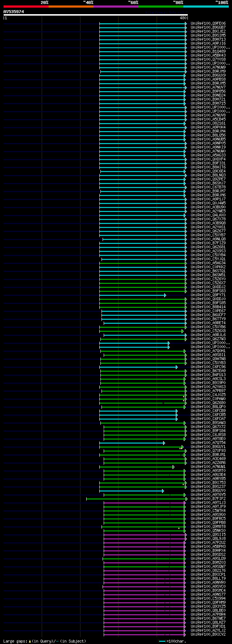The height and width of the screenshot is (644, 232).
Task: Select the UniRef100_C5Z6X8 label
Action: pyautogui.click(x=208, y=331)
